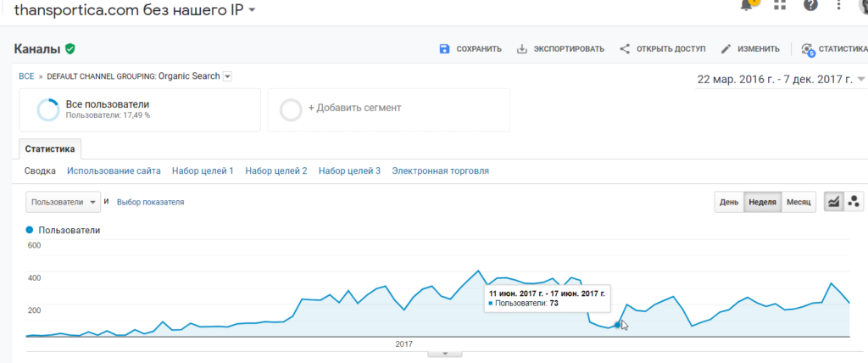This screenshot has width=868, height=363.
Task: Switch to motion chart bubbles icon
Action: coord(853,203)
